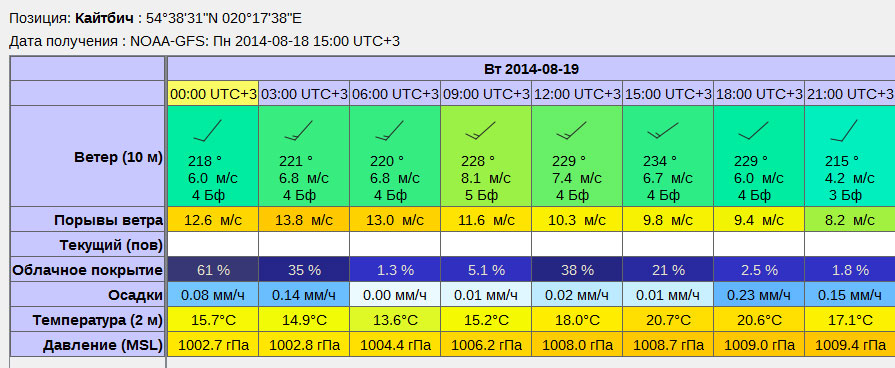This screenshot has width=895, height=368.
Task: Click the Кайтбич position name
Action: point(104,18)
